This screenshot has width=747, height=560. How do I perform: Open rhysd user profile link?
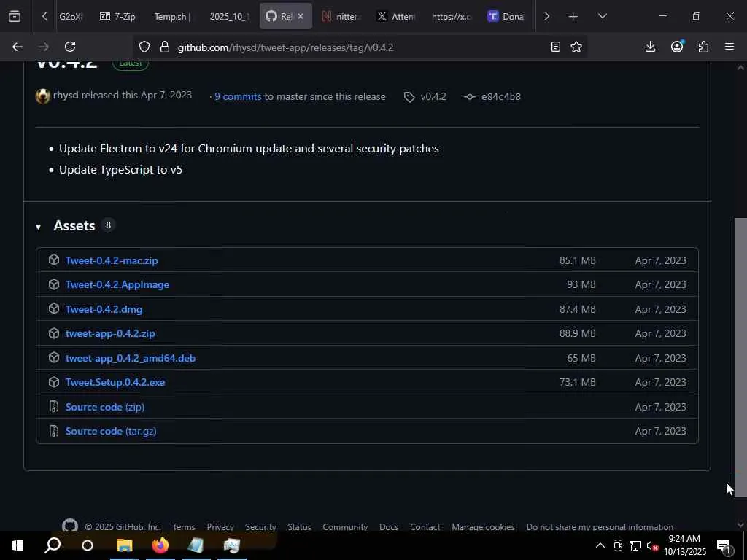66,95
